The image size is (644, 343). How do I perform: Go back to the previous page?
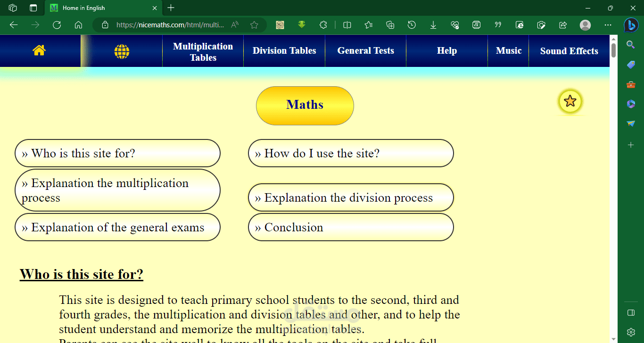[x=14, y=25]
